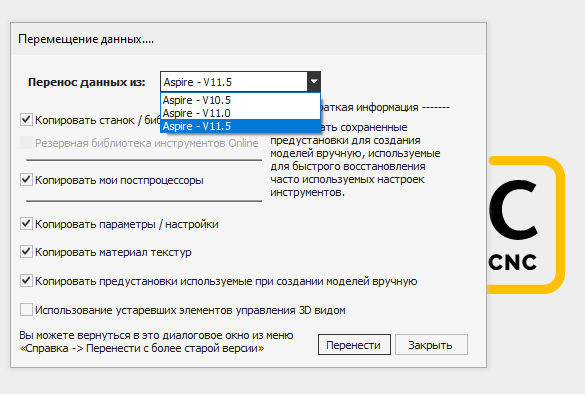This screenshot has height=394, width=585.
Task: Click the Справка menu hint text
Action: 156,342
